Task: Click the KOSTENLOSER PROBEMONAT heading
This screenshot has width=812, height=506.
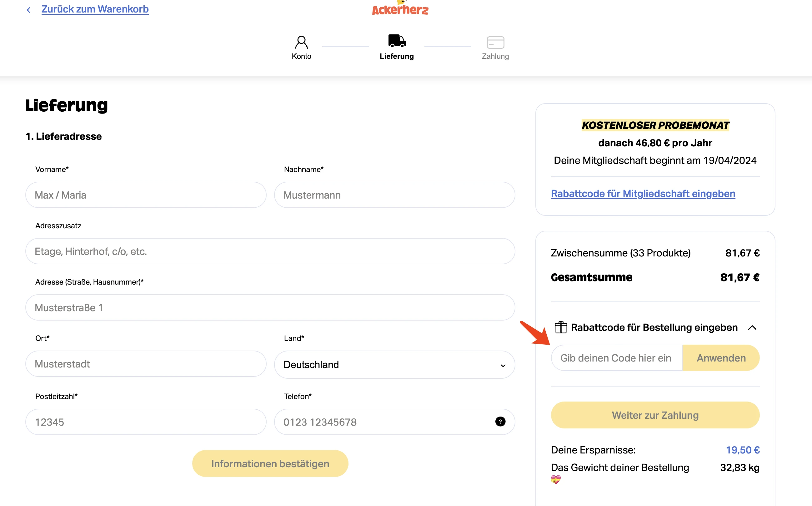Action: click(655, 125)
